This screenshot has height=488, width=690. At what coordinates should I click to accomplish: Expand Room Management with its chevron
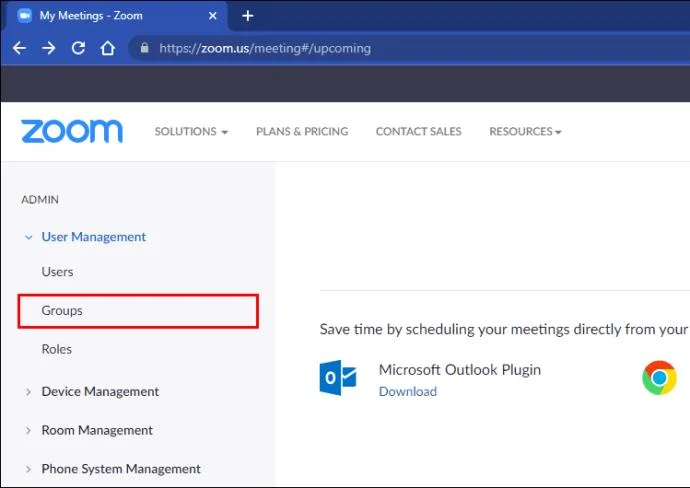tap(28, 430)
